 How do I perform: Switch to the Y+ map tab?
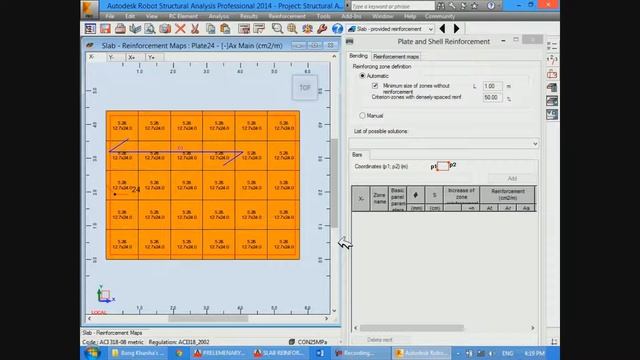pyautogui.click(x=151, y=58)
